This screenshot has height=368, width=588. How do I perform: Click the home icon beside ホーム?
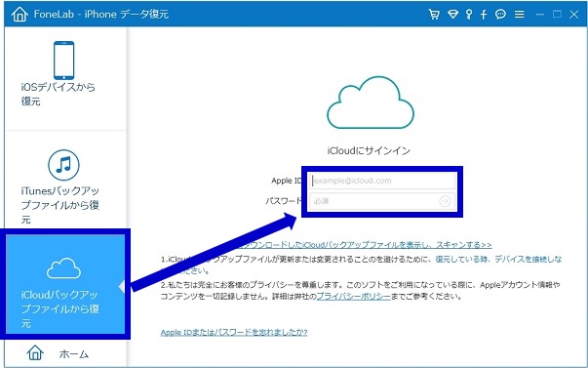click(x=35, y=353)
